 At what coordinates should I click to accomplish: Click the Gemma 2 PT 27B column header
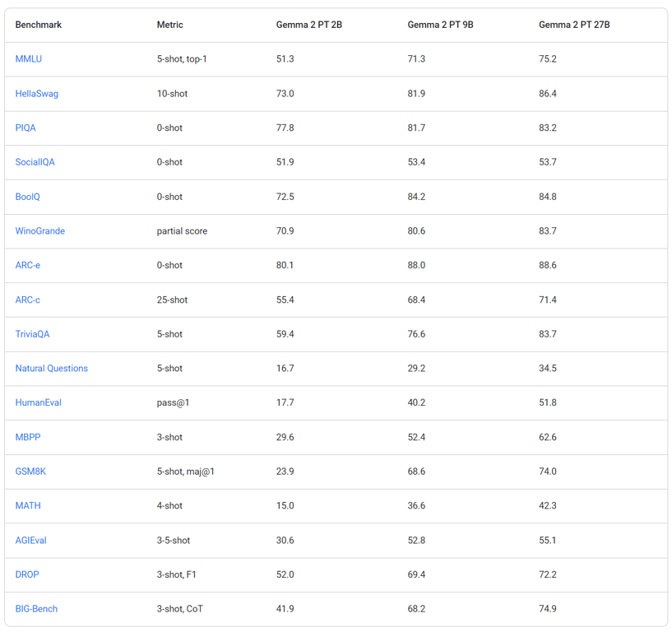pos(574,25)
